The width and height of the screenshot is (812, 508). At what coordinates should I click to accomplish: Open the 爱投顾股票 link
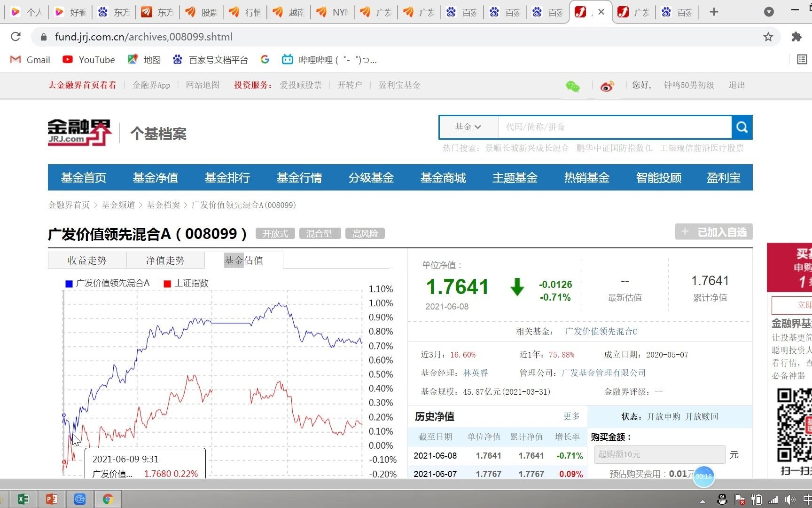click(301, 85)
